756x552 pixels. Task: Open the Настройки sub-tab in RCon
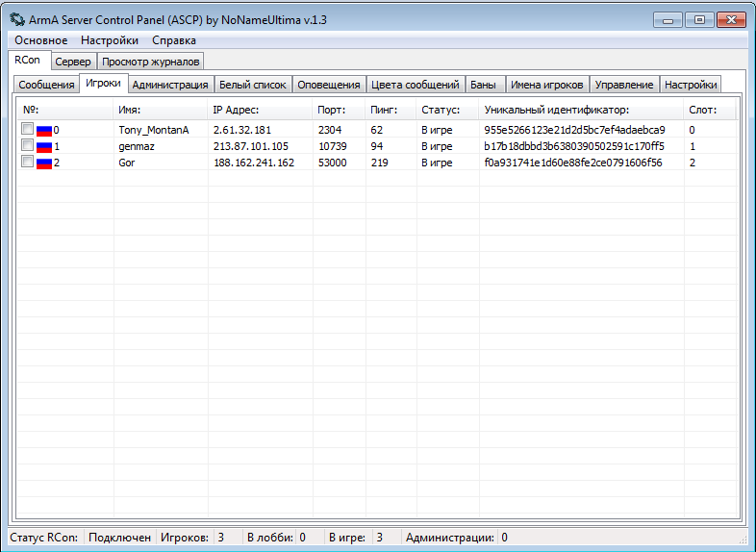point(691,85)
